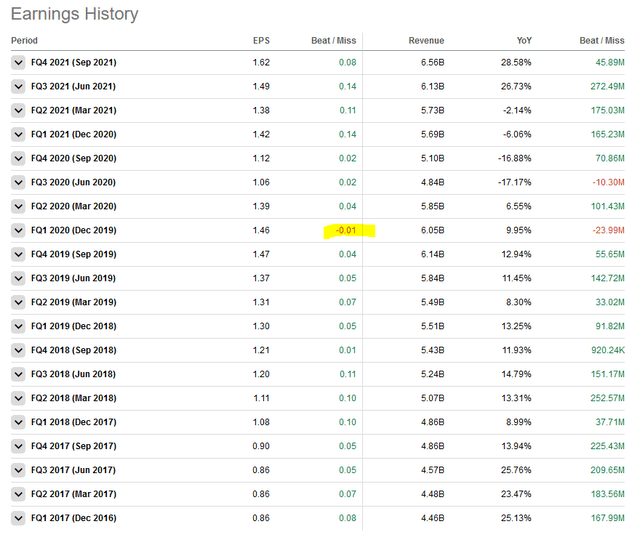
Task: Open FQ2 2019 (Mar 2019) details chevron
Action: pyautogui.click(x=18, y=302)
